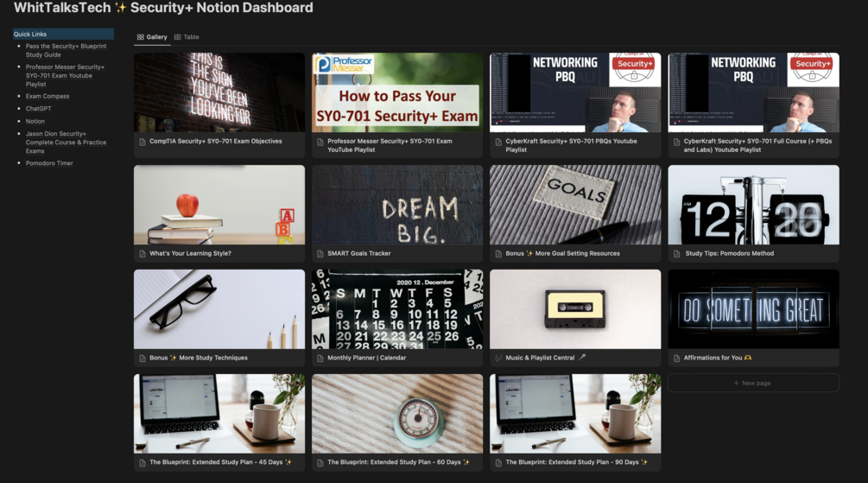Click page icon beside Study Tips: Pomodoro Method
The image size is (868, 483).
(x=676, y=254)
